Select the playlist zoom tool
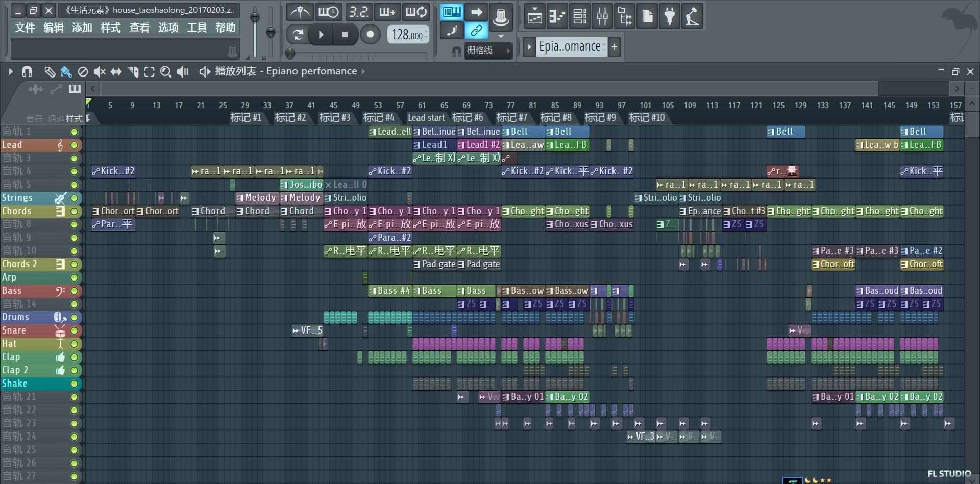 (x=165, y=72)
